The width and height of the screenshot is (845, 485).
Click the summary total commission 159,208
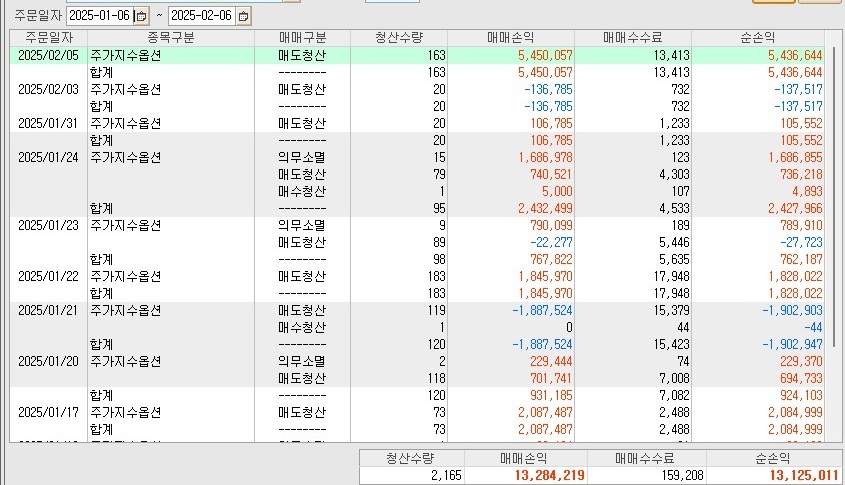click(x=682, y=475)
